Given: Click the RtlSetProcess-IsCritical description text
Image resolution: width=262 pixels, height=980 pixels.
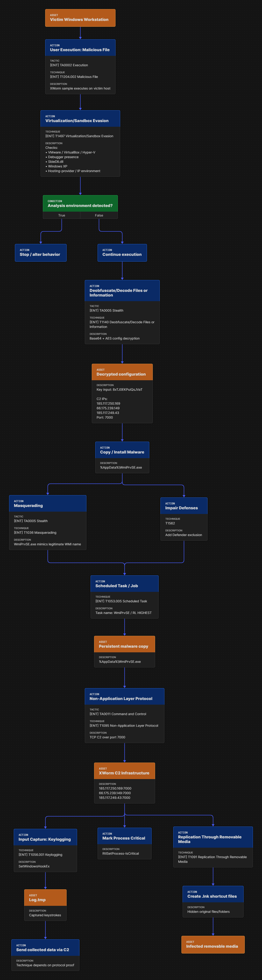Looking at the screenshot, I should 121,853.
